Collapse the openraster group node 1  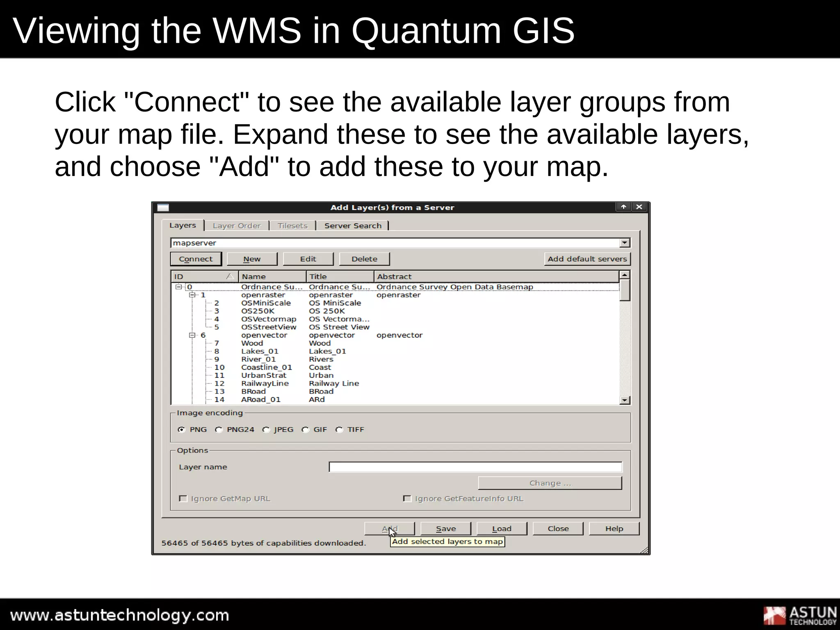click(x=192, y=295)
